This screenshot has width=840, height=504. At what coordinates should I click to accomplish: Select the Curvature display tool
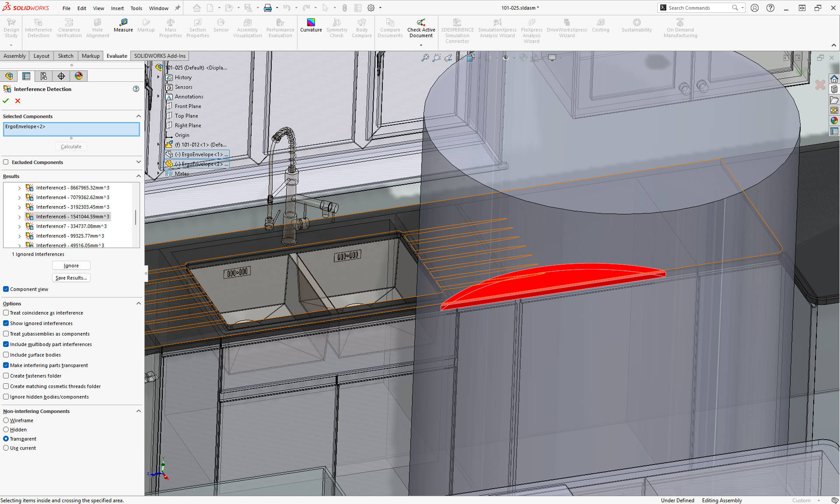click(x=311, y=27)
